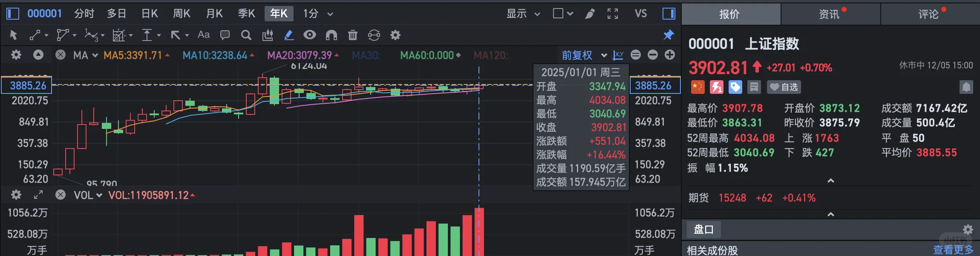Select the 1-3 wave count tool

point(91,35)
